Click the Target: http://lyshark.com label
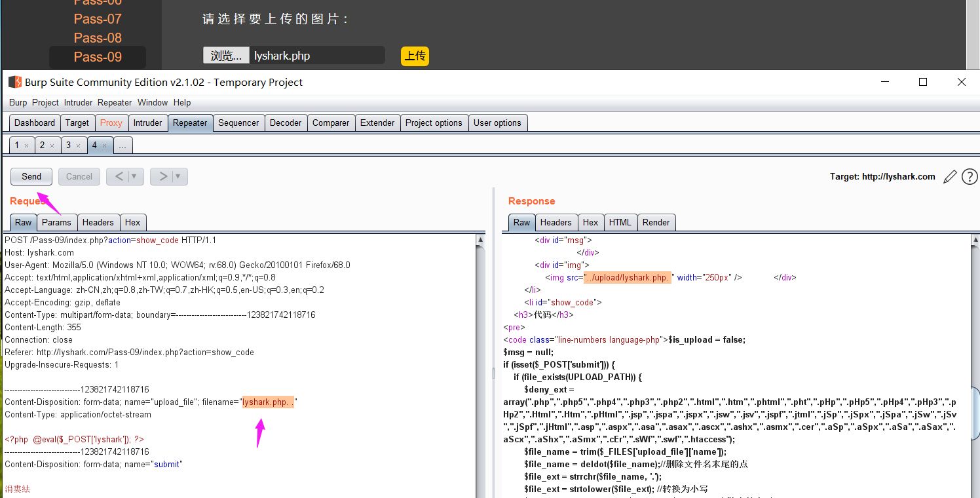The height and width of the screenshot is (498, 980). pos(882,176)
